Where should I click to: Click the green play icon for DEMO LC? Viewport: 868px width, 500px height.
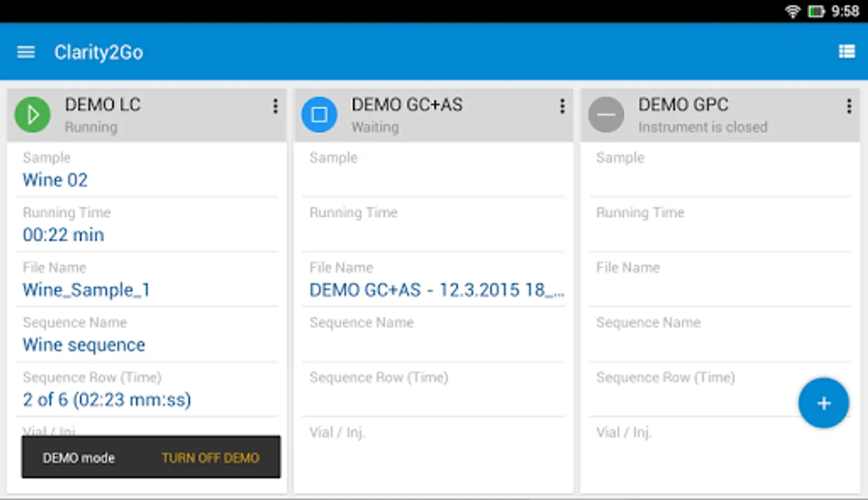tap(32, 114)
